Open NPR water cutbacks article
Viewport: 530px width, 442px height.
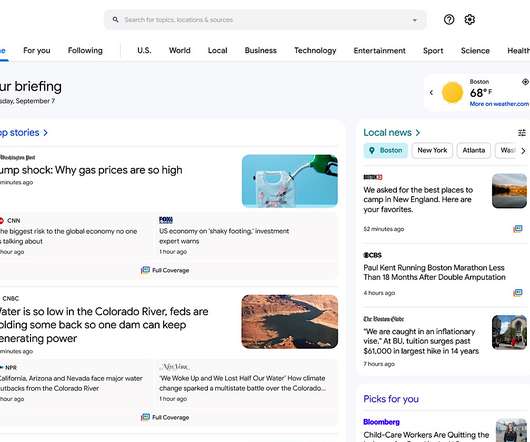click(x=71, y=383)
